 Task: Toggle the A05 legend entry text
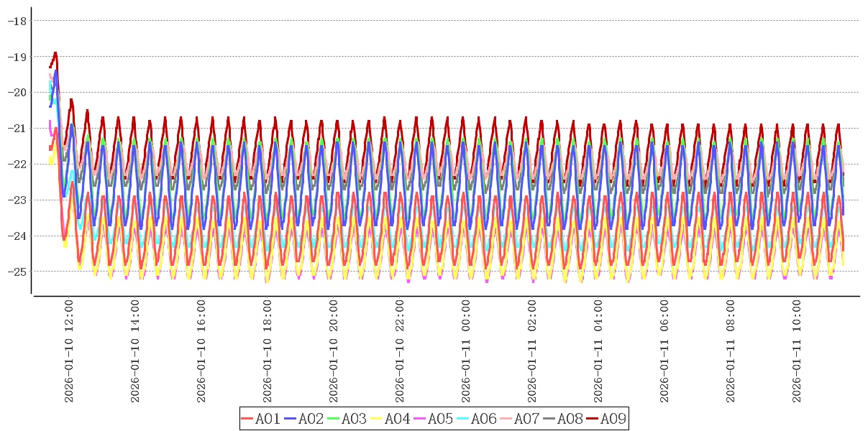440,419
